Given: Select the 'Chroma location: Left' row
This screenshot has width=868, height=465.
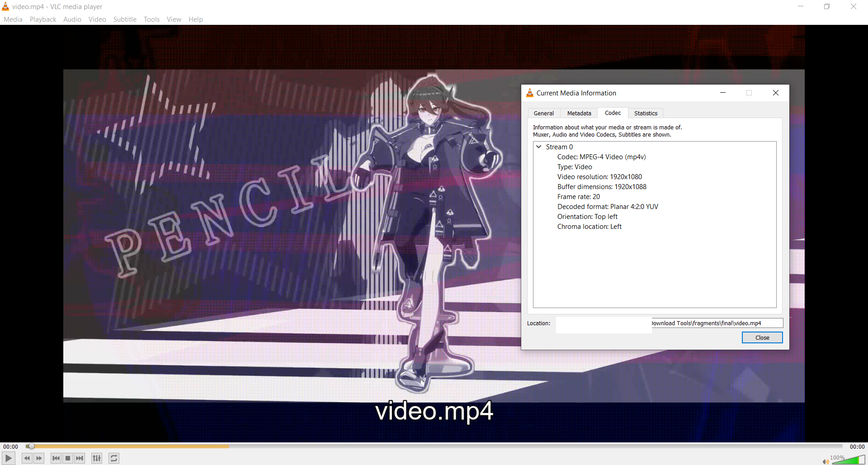Looking at the screenshot, I should coord(590,227).
